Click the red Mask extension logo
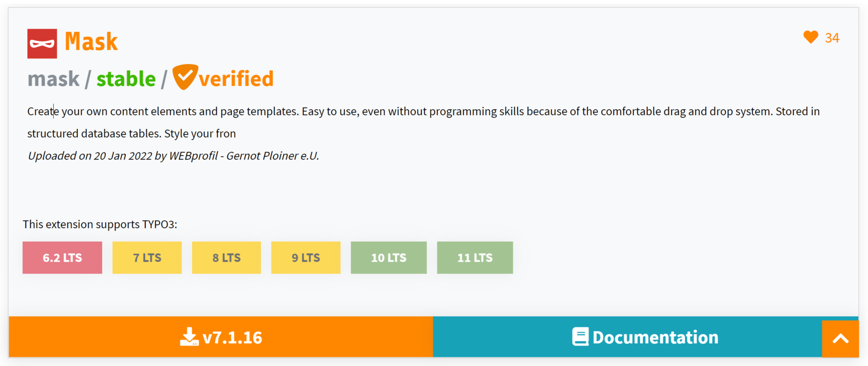The width and height of the screenshot is (868, 366). click(x=42, y=43)
